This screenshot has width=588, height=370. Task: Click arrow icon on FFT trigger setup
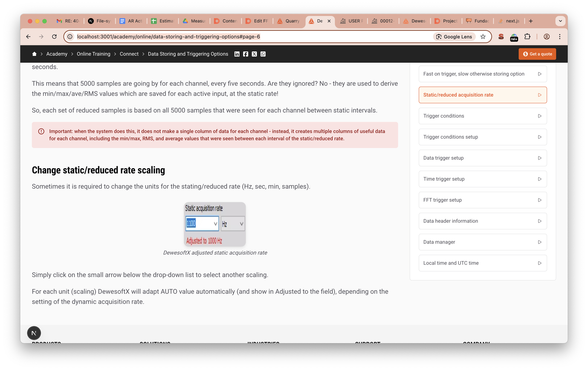pos(540,200)
